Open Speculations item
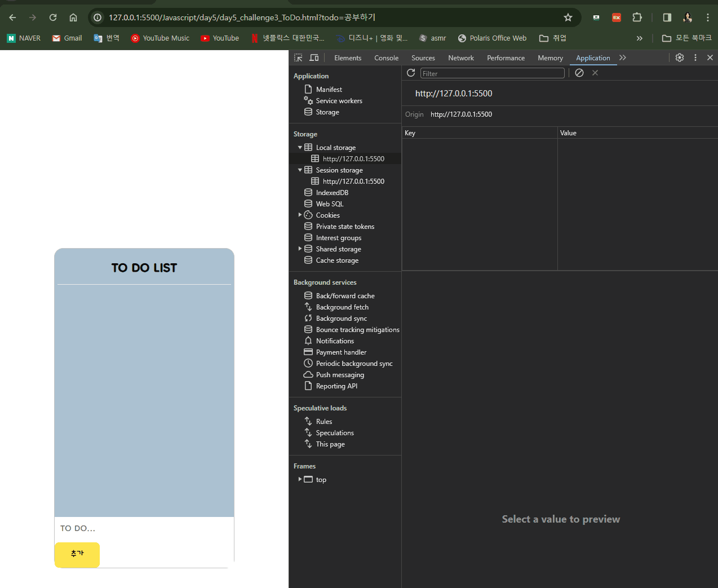The height and width of the screenshot is (588, 718). (335, 433)
